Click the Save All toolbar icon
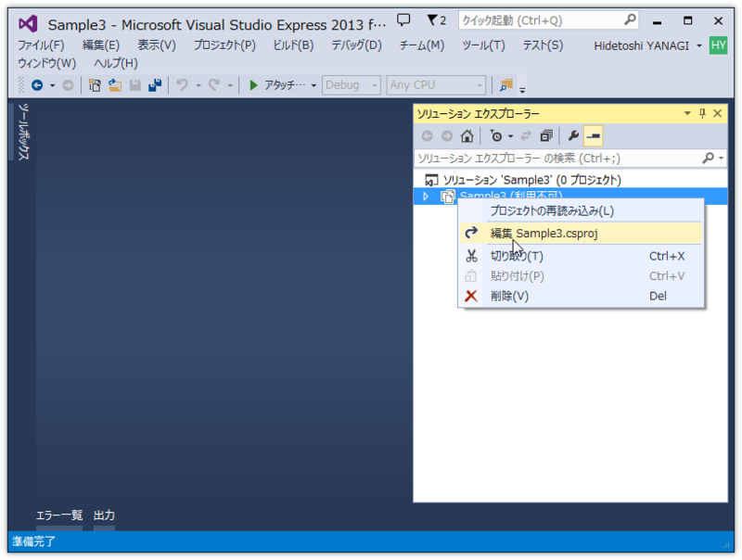Image resolution: width=742 pixels, height=560 pixels. (155, 85)
